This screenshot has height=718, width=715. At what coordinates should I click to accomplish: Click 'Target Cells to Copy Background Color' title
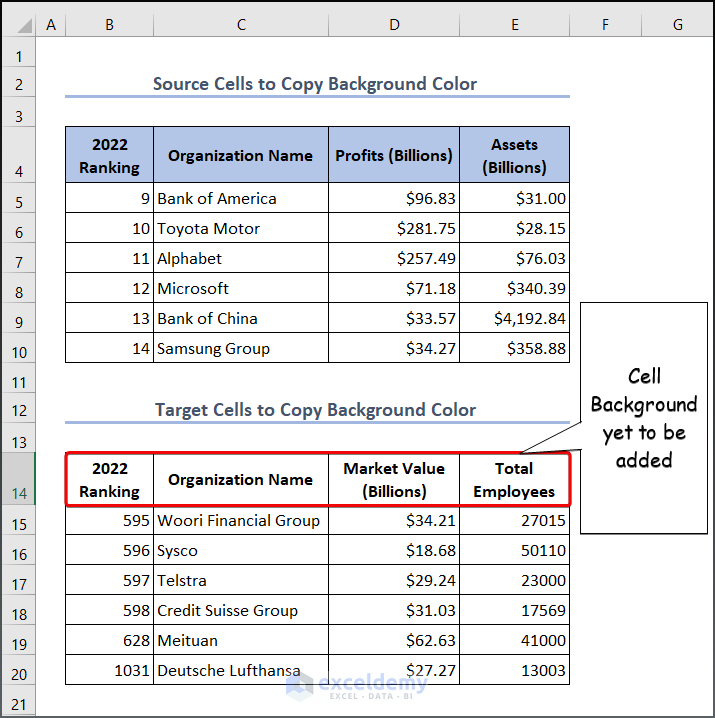(315, 410)
